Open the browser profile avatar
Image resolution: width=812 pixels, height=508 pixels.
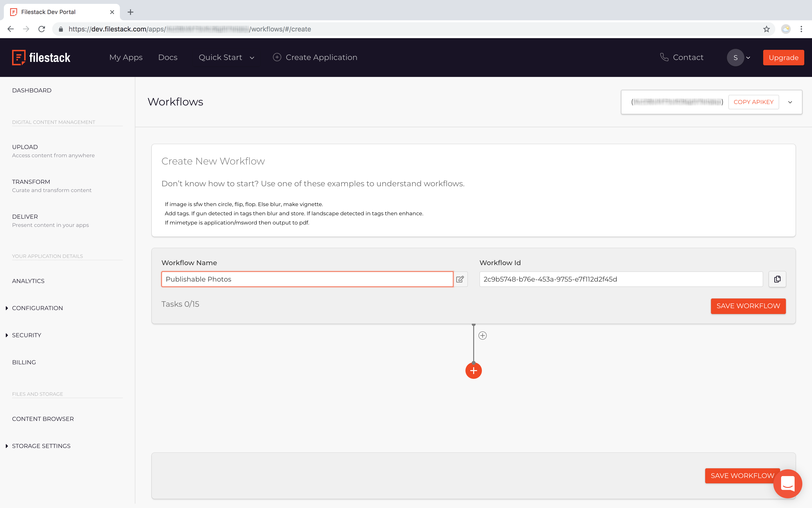click(x=786, y=29)
